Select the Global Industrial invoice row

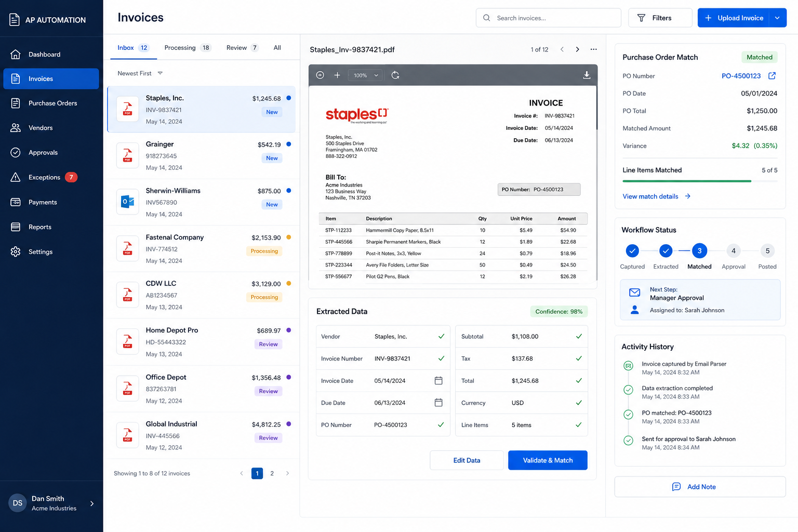click(x=202, y=435)
